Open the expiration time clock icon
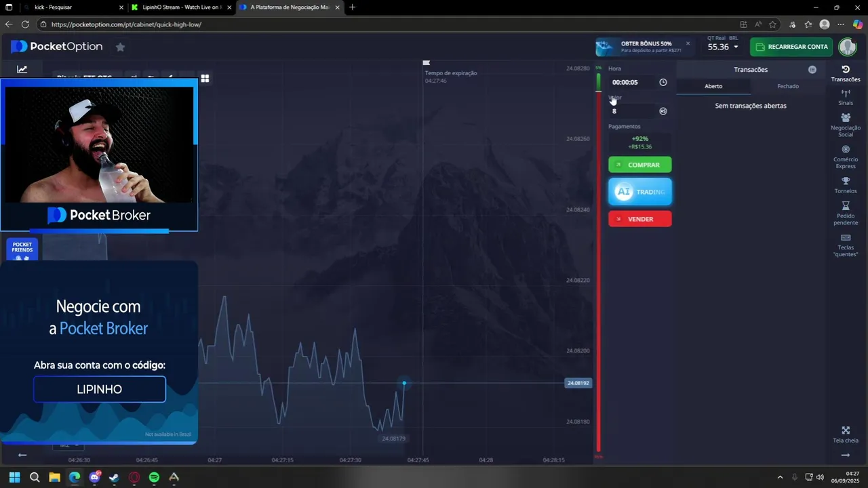Screen dimensions: 868x488 point(663,82)
